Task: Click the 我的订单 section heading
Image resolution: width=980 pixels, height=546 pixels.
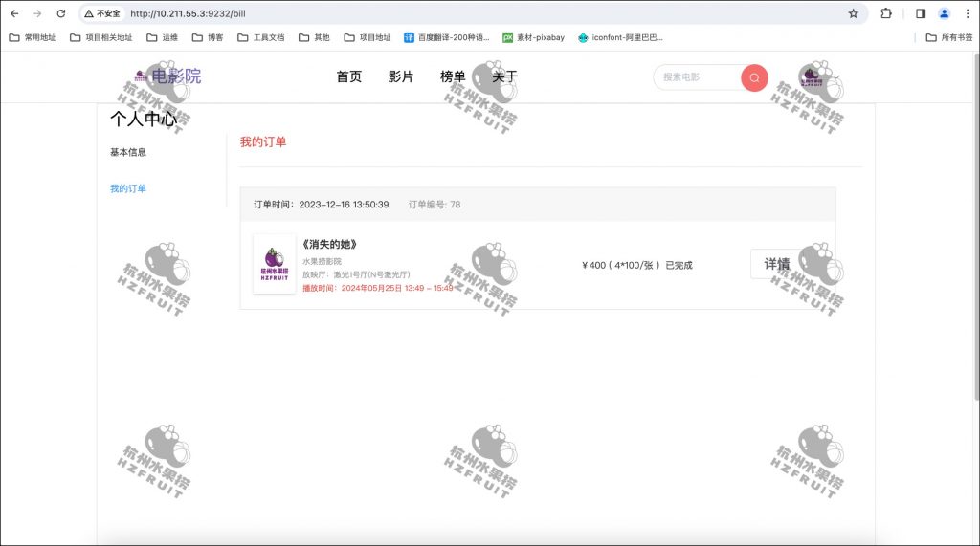Action: click(263, 142)
